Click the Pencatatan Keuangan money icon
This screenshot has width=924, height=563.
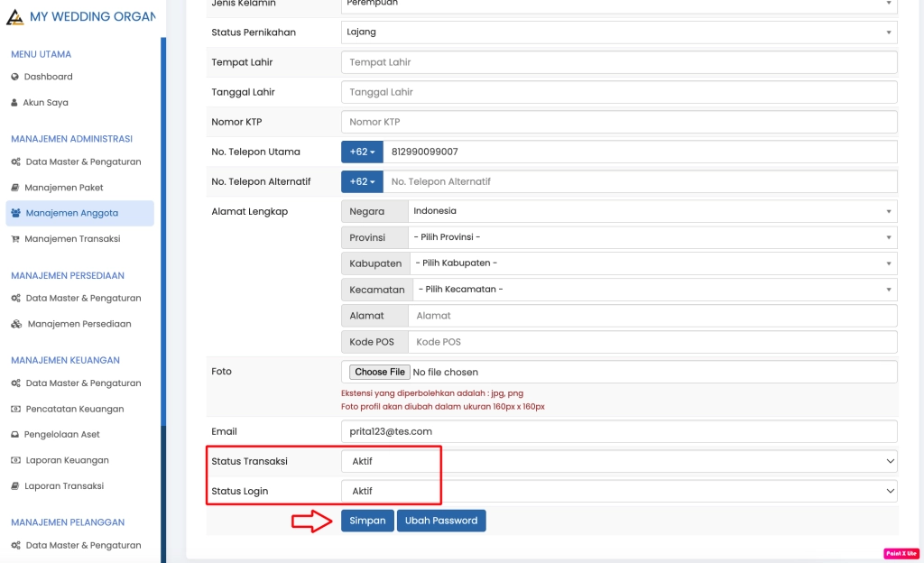click(15, 410)
